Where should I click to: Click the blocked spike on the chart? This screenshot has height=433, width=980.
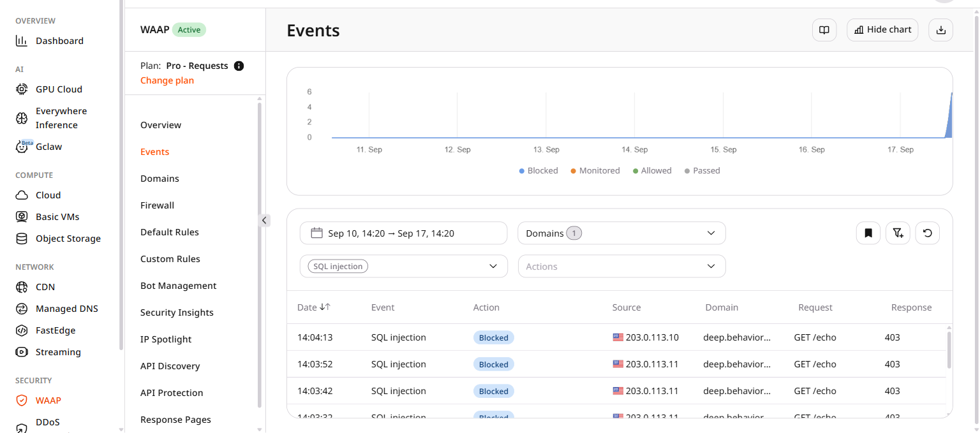[x=949, y=118]
